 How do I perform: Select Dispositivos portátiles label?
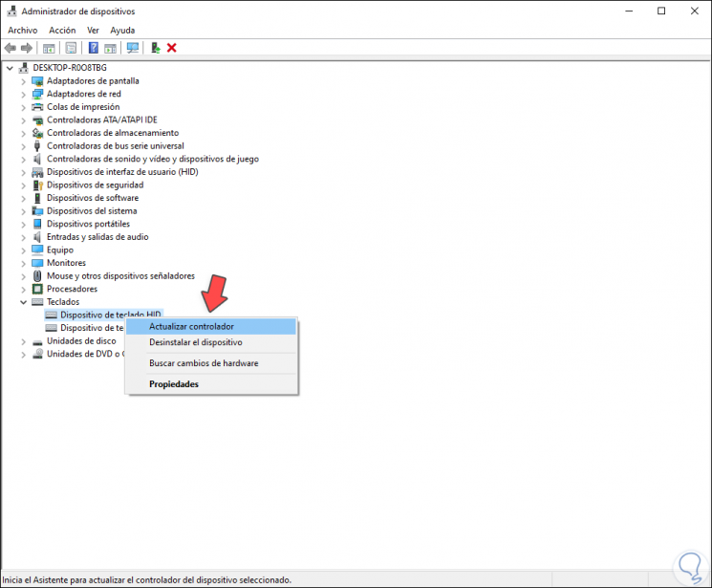pos(89,224)
